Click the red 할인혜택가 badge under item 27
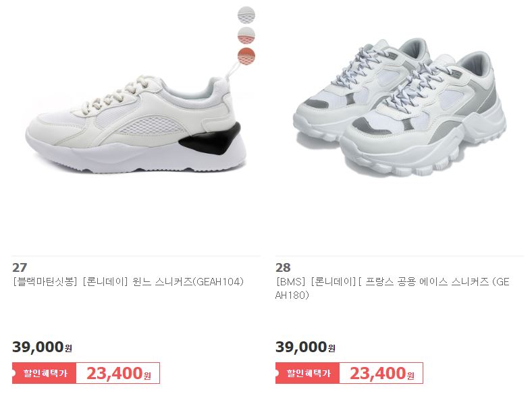This screenshot has height=398, width=532. tap(44, 373)
